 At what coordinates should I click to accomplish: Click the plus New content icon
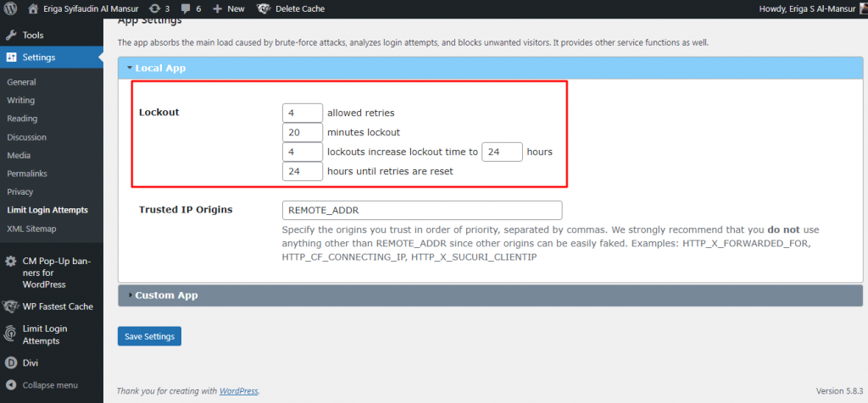[x=218, y=8]
